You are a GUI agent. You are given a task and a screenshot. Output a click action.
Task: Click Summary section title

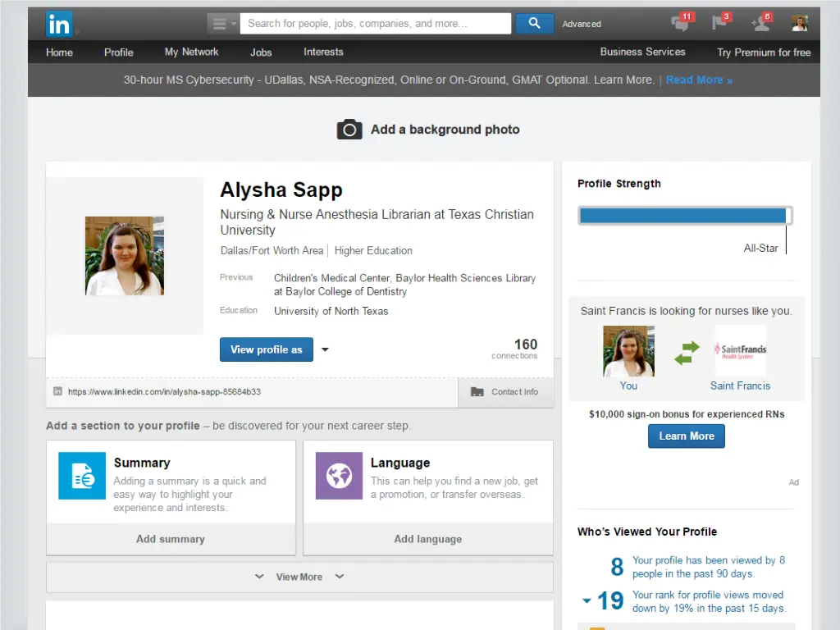[x=142, y=463]
